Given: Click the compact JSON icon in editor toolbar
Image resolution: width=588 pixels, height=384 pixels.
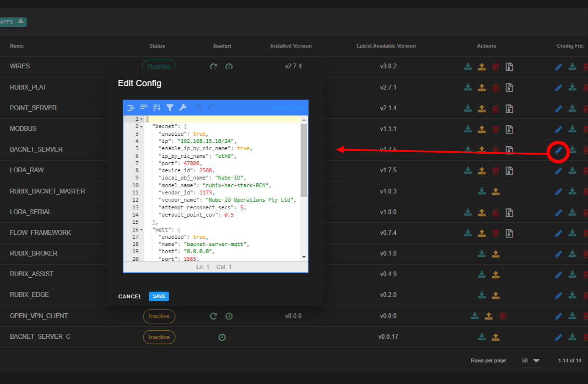Looking at the screenshot, I should [144, 107].
